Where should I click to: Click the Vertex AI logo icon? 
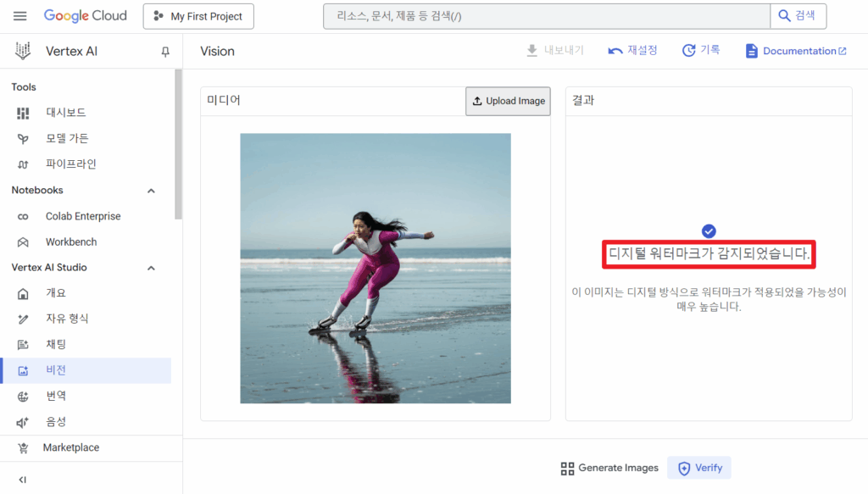[x=23, y=51]
